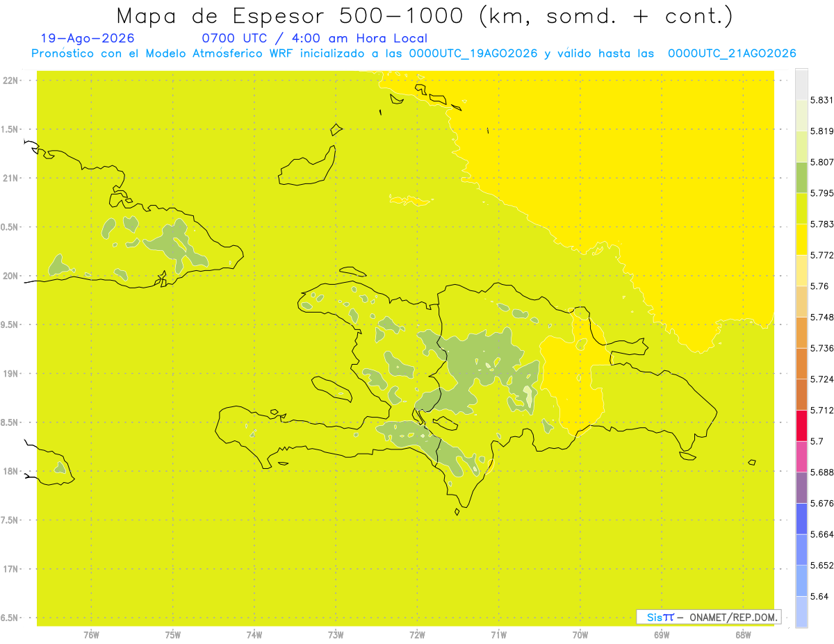Click the longitude label 73W
This screenshot has width=834, height=644.
point(336,635)
